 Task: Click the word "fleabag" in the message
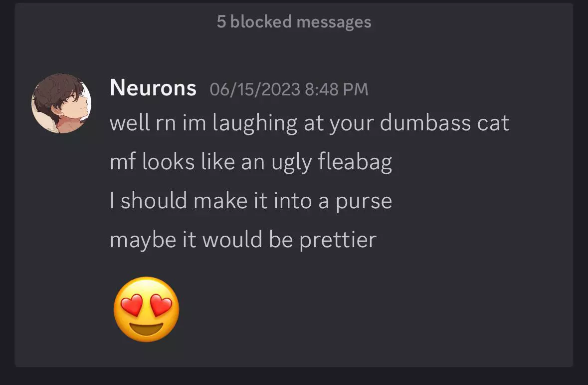355,162
